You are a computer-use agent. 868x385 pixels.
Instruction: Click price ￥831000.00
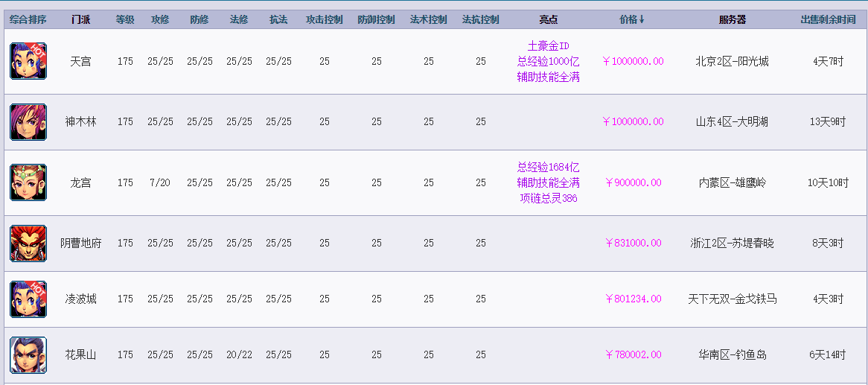633,244
